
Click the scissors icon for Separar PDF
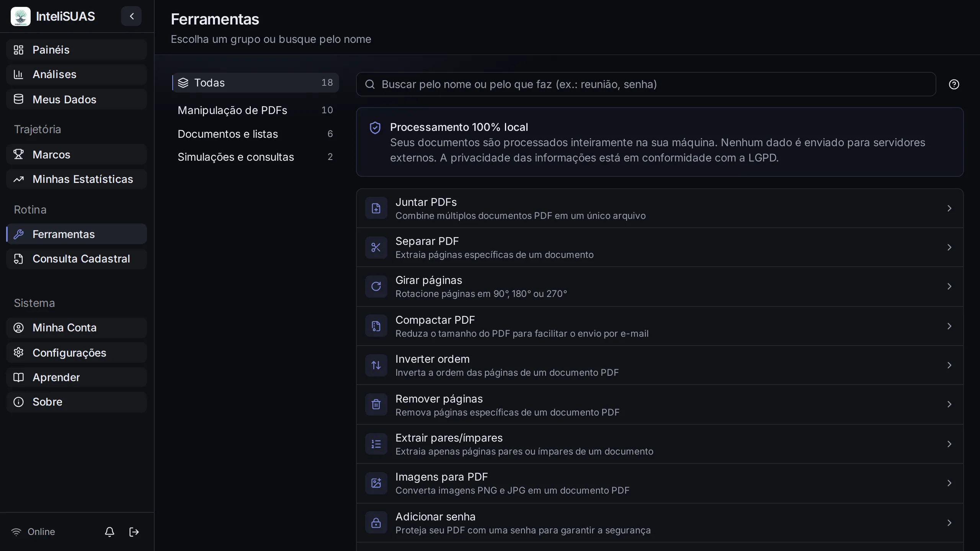pyautogui.click(x=376, y=248)
